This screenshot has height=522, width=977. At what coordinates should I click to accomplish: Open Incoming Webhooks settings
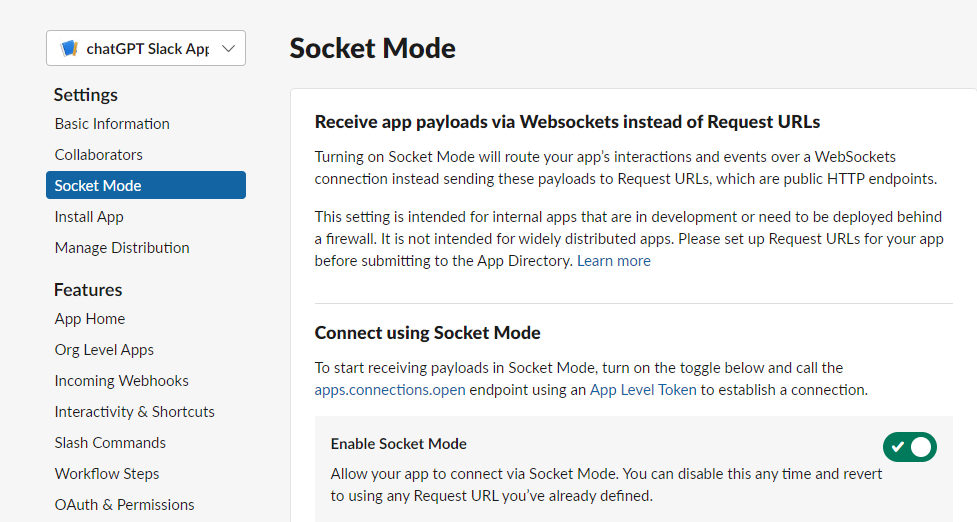coord(121,381)
